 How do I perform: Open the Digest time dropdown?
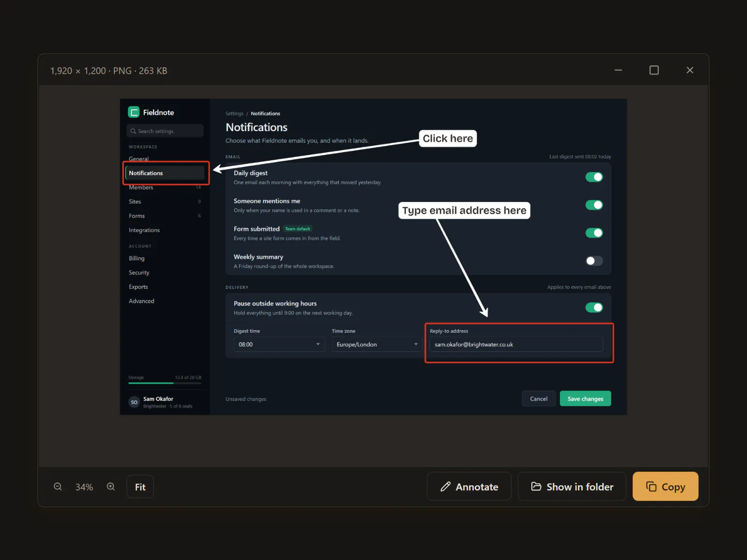(279, 344)
